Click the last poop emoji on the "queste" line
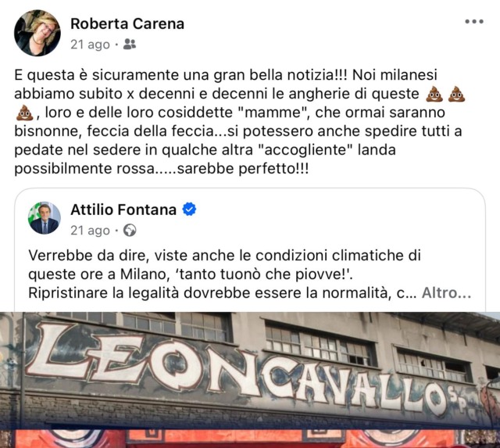The height and width of the screenshot is (448, 500). pos(456,94)
